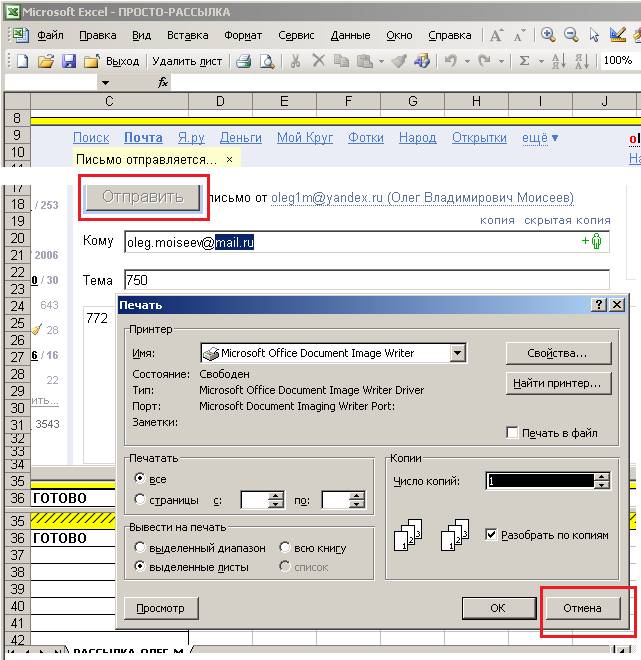
Task: Click the Sort Descending icon
Action: pos(582,61)
